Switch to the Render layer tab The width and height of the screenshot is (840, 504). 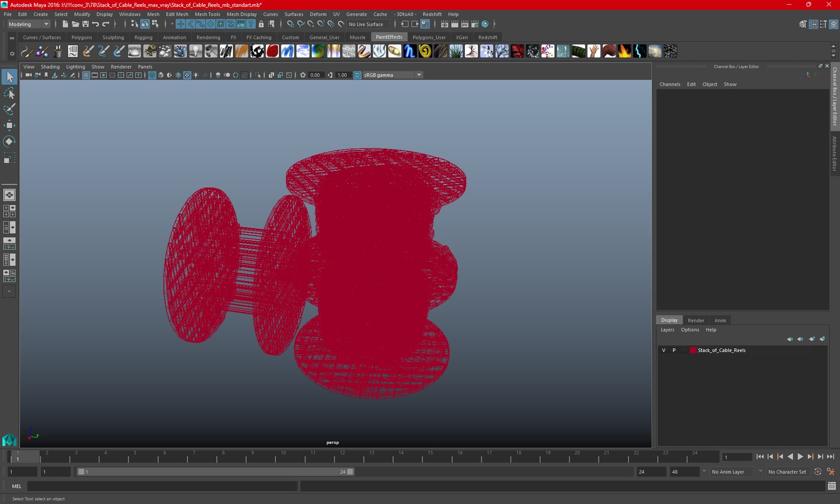click(696, 321)
